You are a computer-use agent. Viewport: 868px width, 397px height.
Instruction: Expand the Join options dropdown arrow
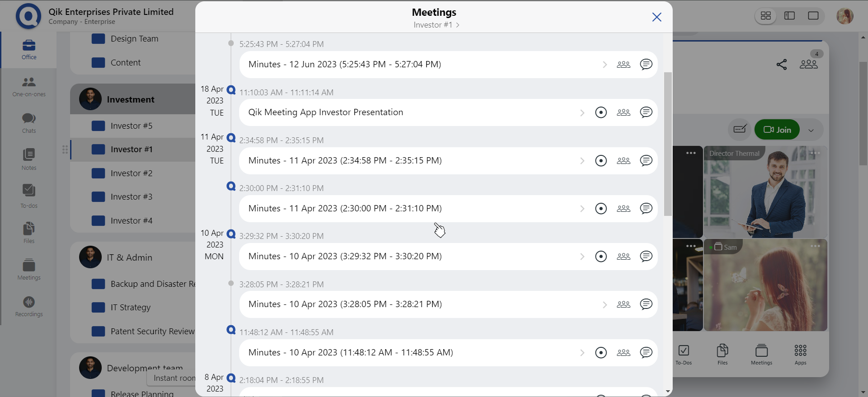coord(811,131)
